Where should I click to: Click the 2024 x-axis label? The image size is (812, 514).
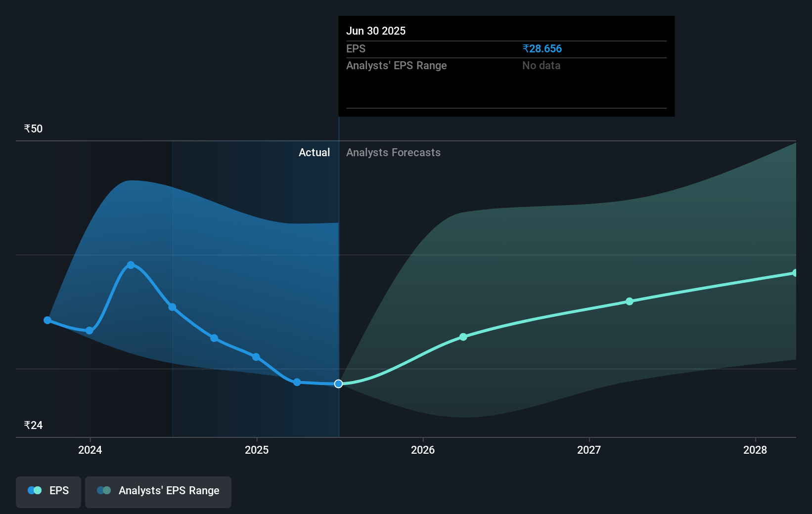pyautogui.click(x=90, y=450)
